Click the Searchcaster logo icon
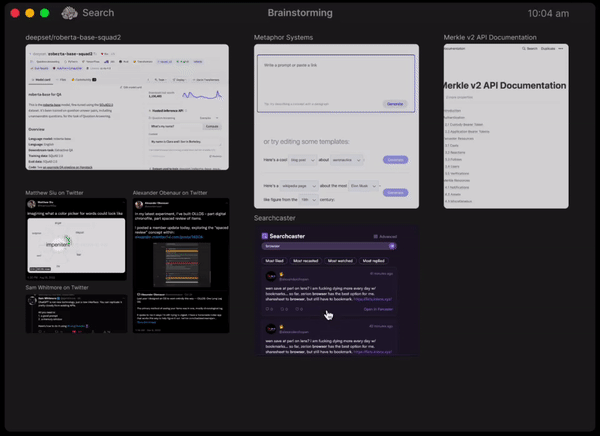 [x=264, y=236]
